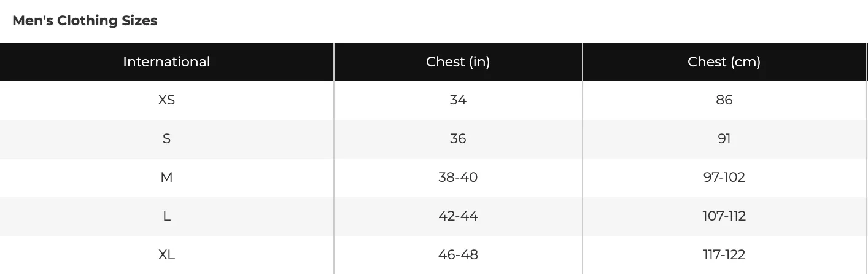The width and height of the screenshot is (868, 274).
Task: Select the Chest (in) column header
Action: pyautogui.click(x=458, y=62)
